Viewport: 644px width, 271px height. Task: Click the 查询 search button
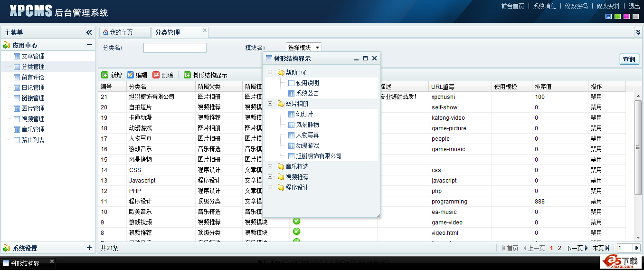629,59
